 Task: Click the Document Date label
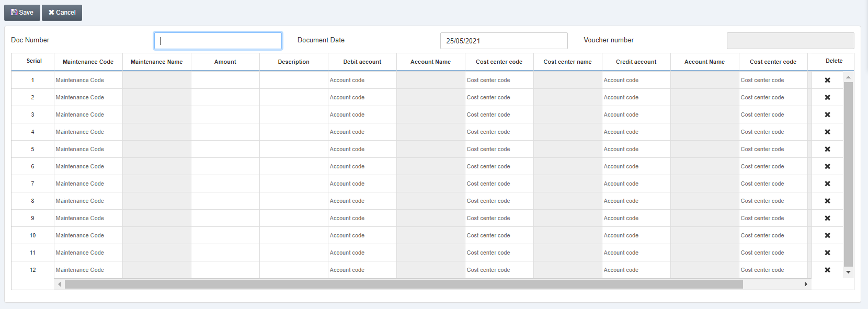pyautogui.click(x=321, y=40)
